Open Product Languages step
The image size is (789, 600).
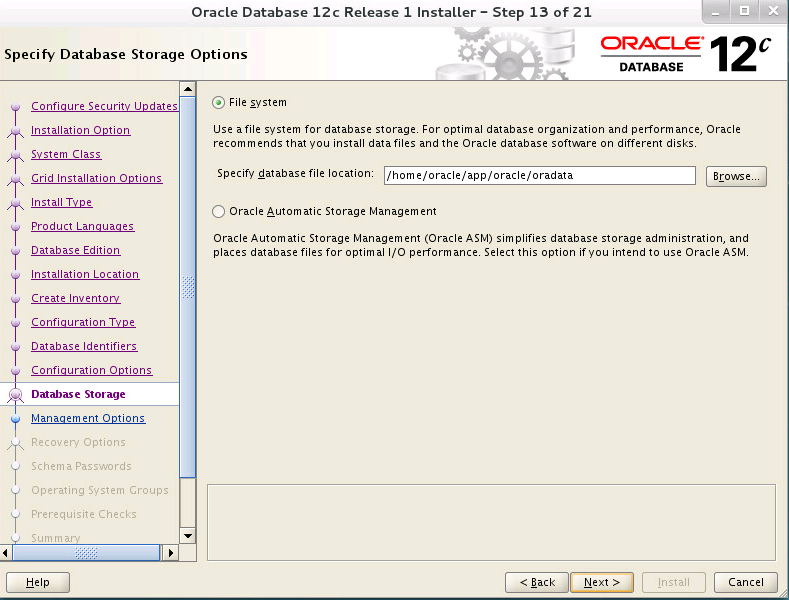click(x=83, y=227)
